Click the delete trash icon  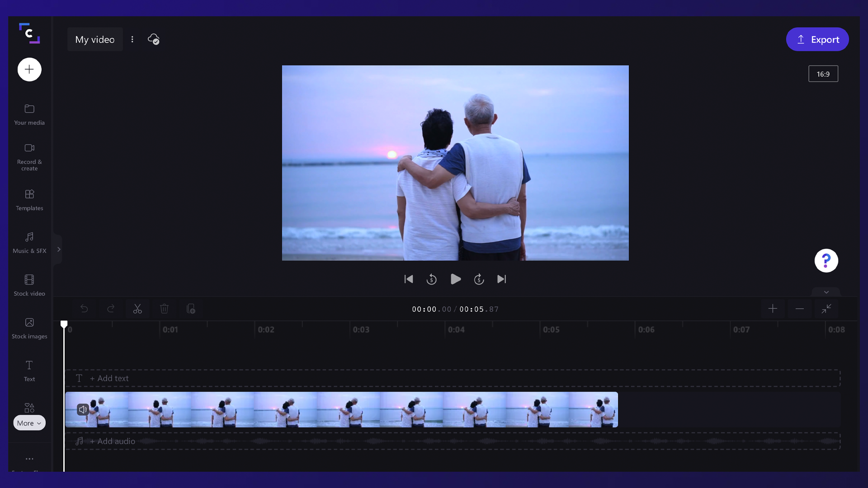[x=164, y=309]
